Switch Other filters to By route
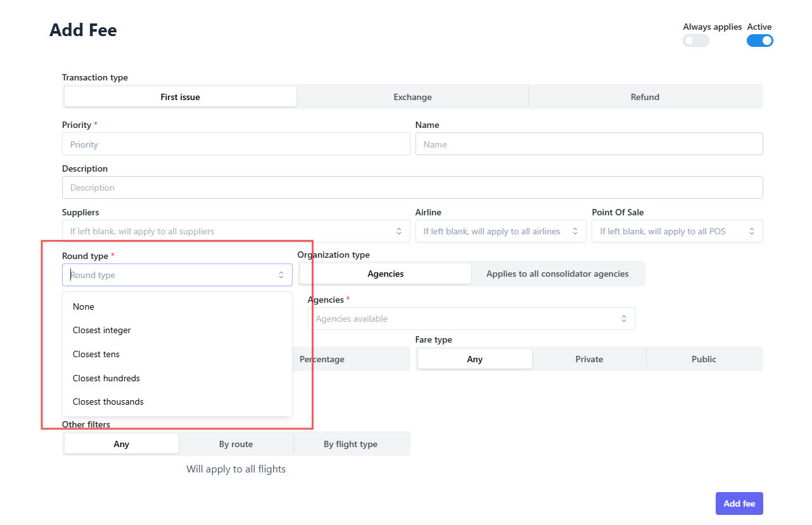The height and width of the screenshot is (525, 812). tap(236, 444)
